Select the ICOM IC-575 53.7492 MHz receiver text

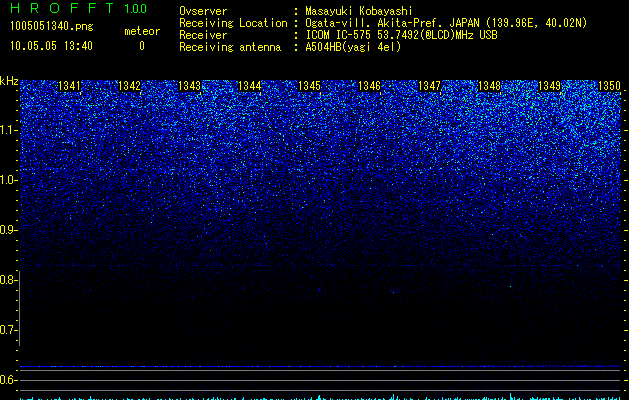click(401, 35)
